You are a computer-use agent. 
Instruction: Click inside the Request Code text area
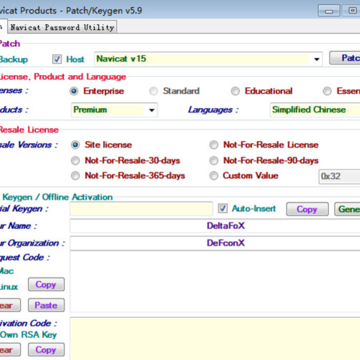[215, 282]
